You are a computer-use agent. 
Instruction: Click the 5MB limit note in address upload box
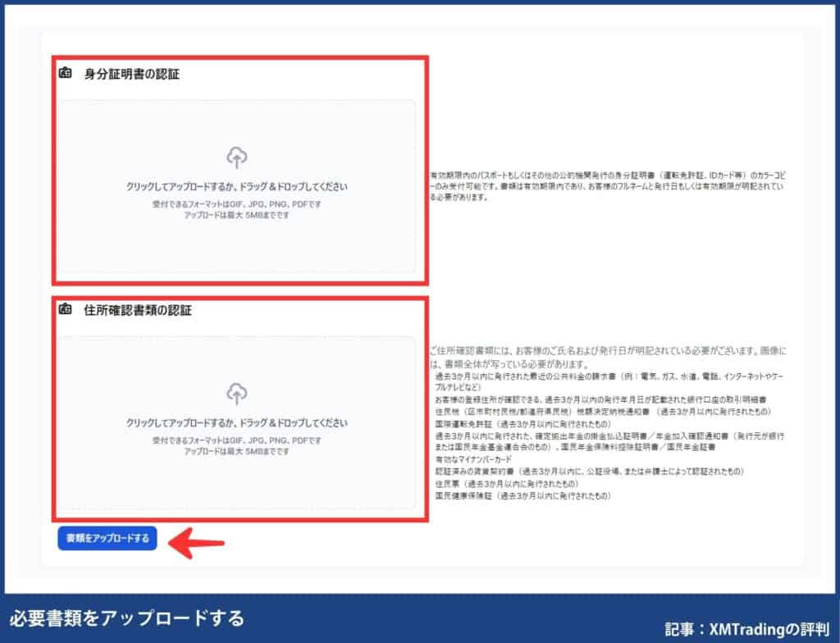click(237, 451)
